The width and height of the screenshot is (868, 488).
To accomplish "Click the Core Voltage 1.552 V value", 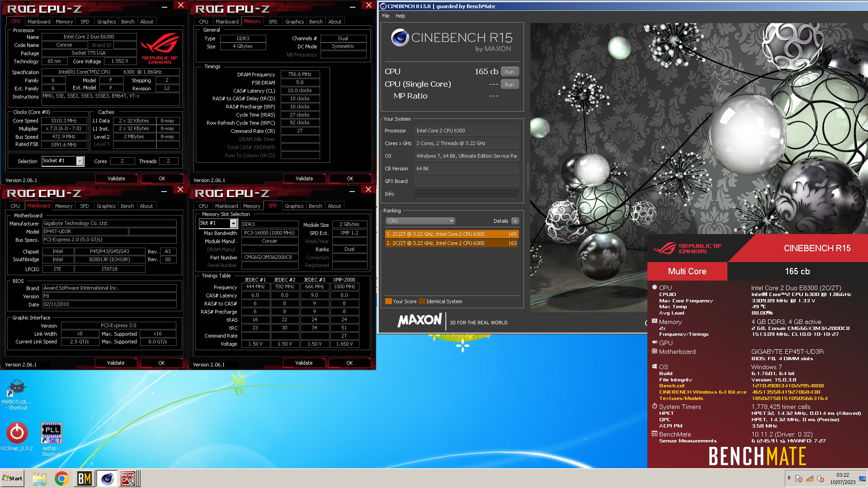I will point(120,61).
